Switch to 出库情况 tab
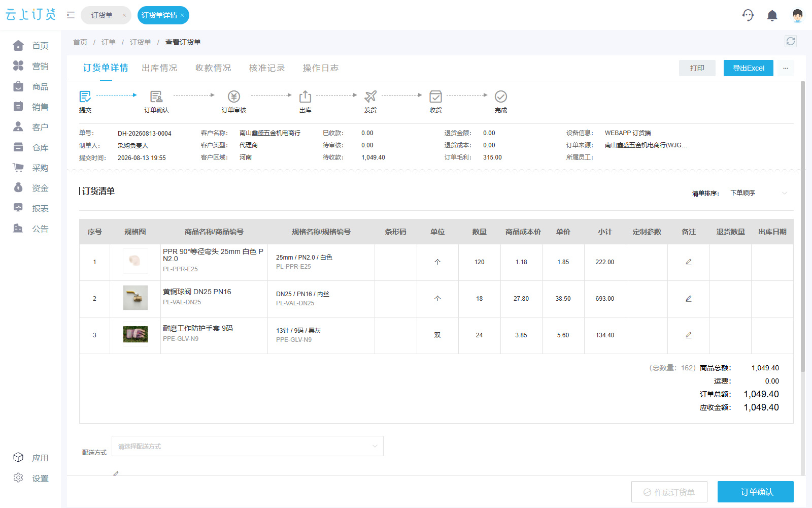Image resolution: width=812 pixels, height=508 pixels. pyautogui.click(x=159, y=68)
